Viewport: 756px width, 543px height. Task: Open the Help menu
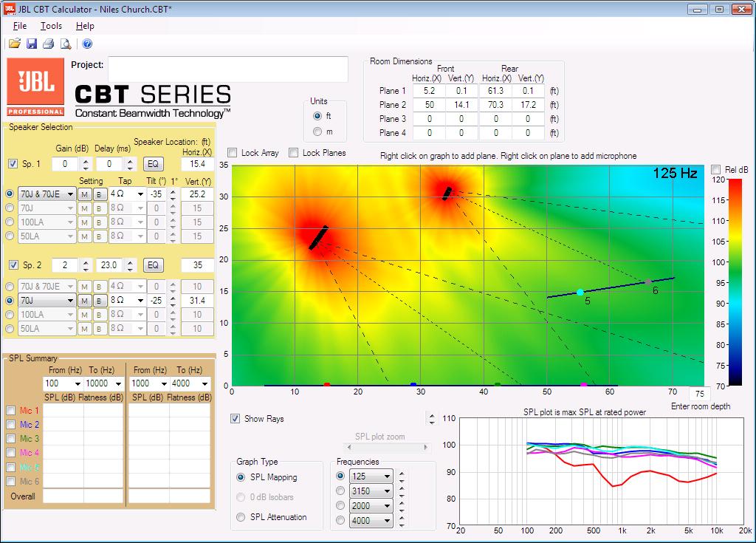click(x=85, y=26)
